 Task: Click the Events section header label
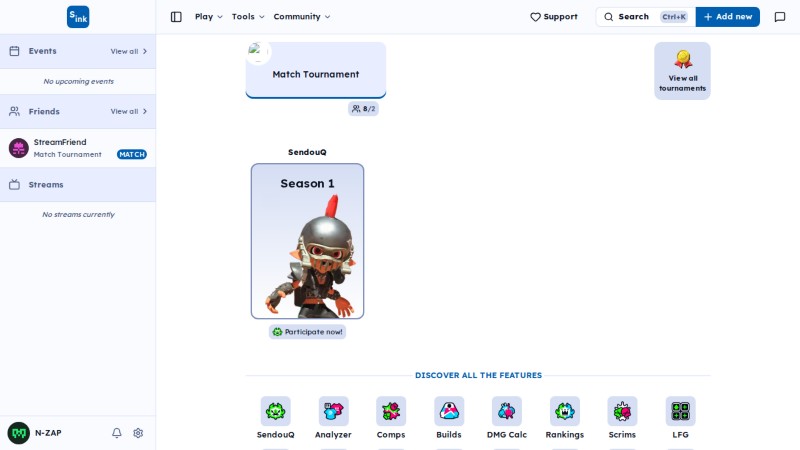(42, 51)
